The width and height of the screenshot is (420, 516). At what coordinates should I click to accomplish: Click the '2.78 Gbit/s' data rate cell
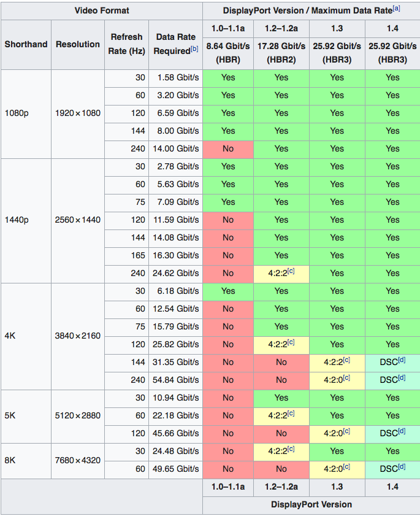pos(175,167)
